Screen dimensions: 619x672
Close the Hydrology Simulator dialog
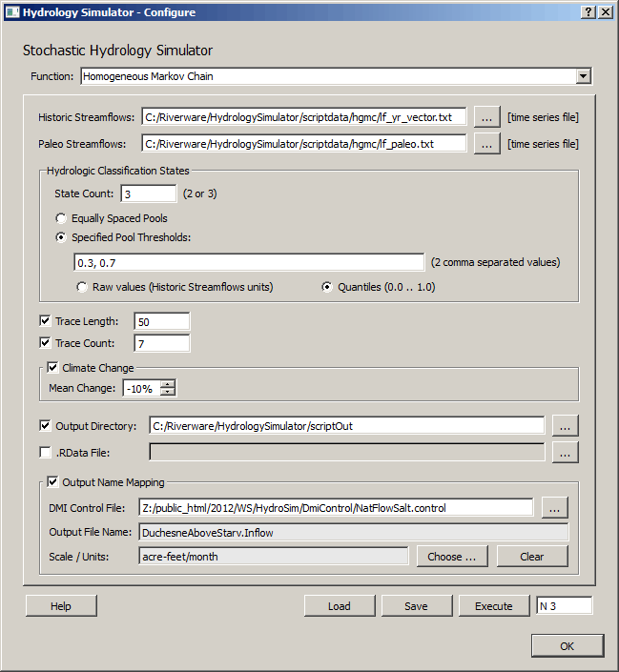pyautogui.click(x=606, y=12)
